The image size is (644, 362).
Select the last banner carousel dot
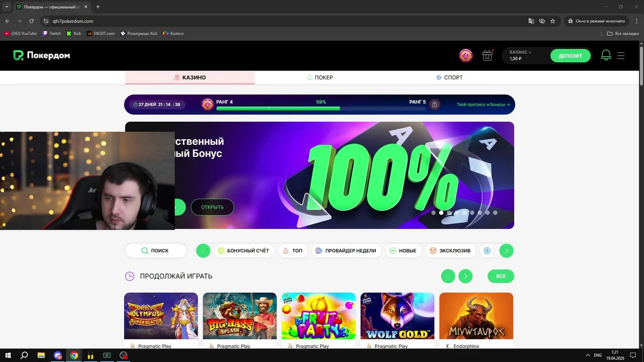point(495,213)
